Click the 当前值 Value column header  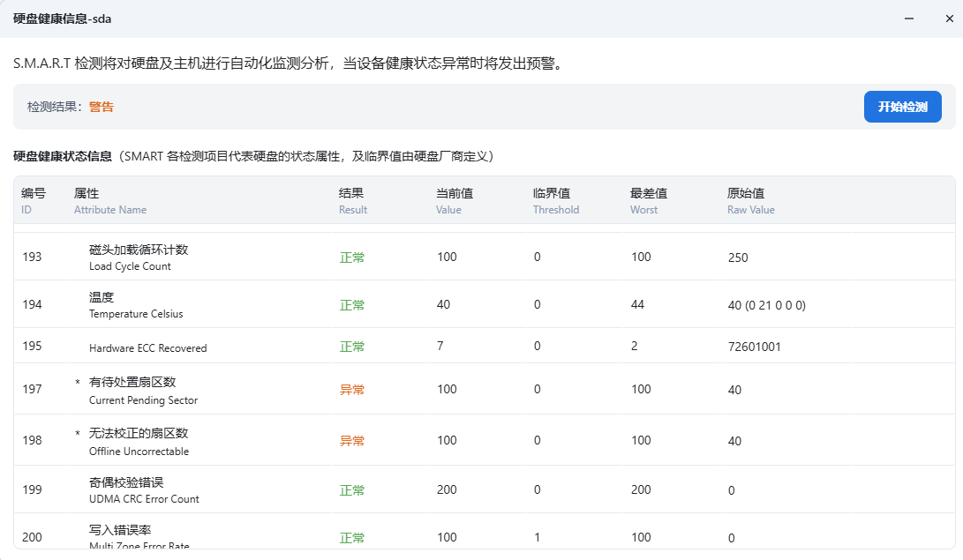coord(455,200)
